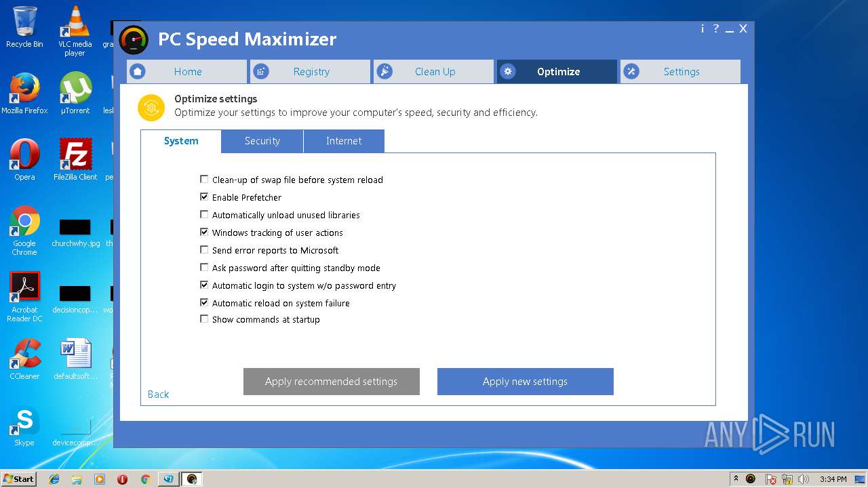Click the PC Speed Maximizer taskbar button

tap(192, 479)
